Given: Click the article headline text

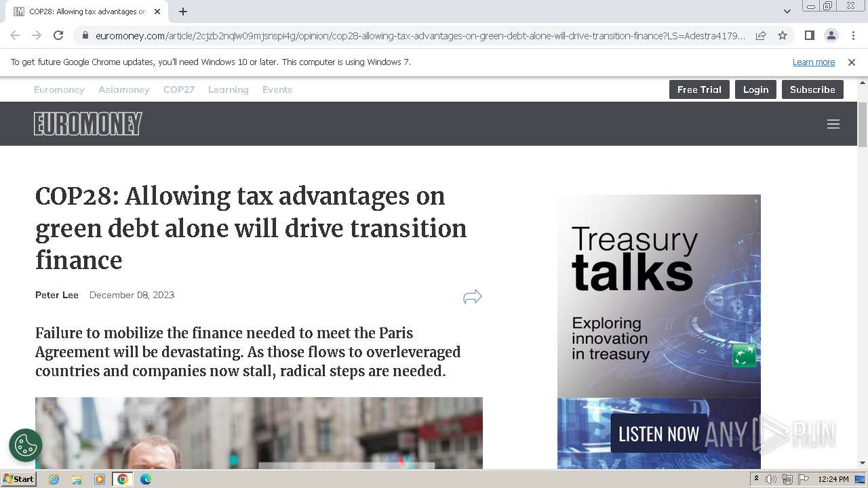Looking at the screenshot, I should 251,228.
